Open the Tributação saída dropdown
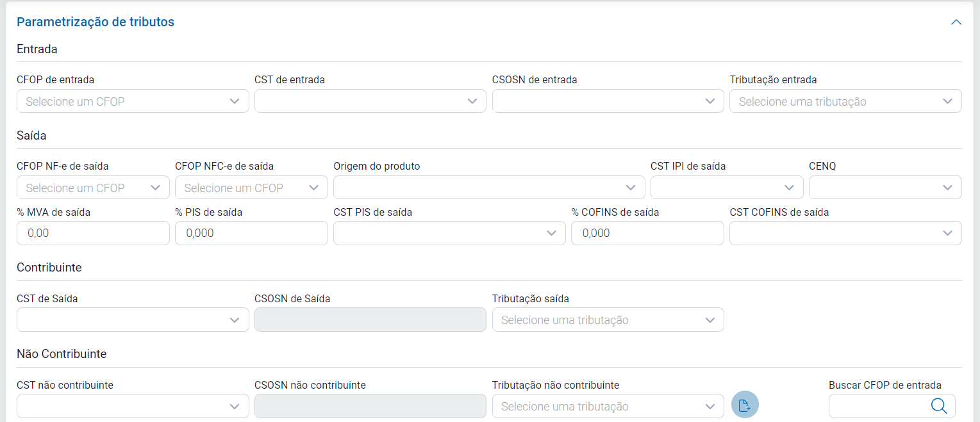 point(608,320)
